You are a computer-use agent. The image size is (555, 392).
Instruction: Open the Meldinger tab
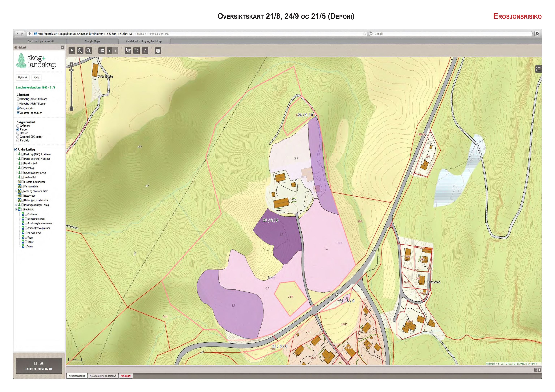(126, 376)
